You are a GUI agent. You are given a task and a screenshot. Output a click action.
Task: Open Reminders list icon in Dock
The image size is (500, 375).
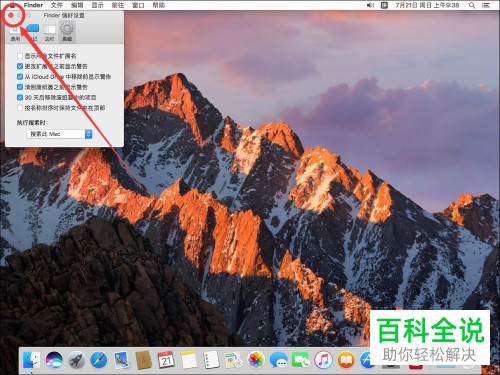211,360
